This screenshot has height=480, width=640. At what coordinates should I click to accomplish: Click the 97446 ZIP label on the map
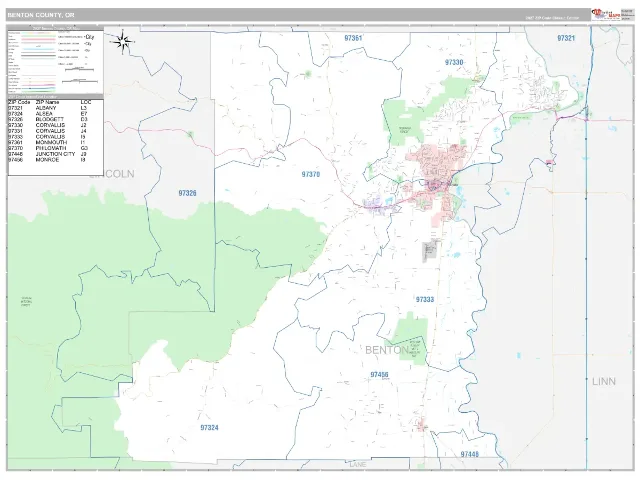pyautogui.click(x=470, y=454)
